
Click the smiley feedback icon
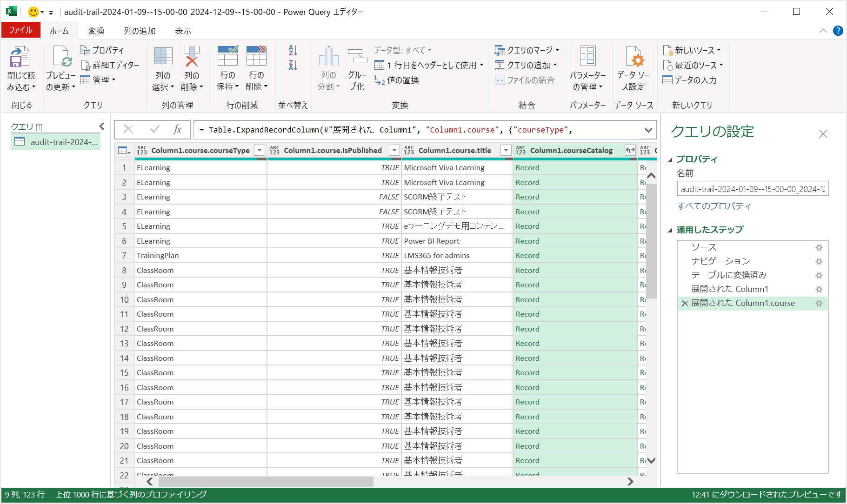[x=33, y=12]
